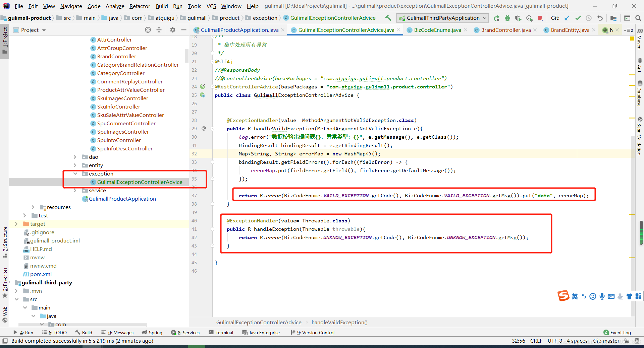The image size is (644, 348).
Task: Click the UTF-8 encoding in status bar
Action: pos(555,341)
